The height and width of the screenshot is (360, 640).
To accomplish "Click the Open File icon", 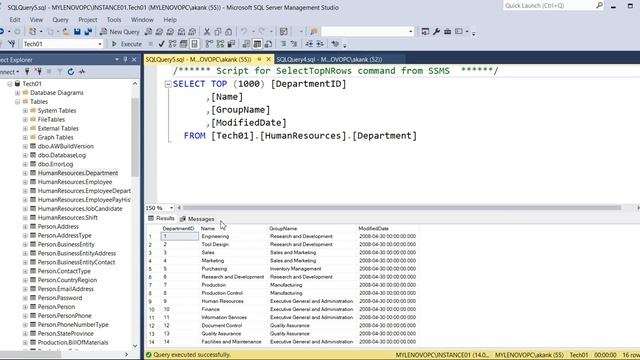I will pos(66,31).
